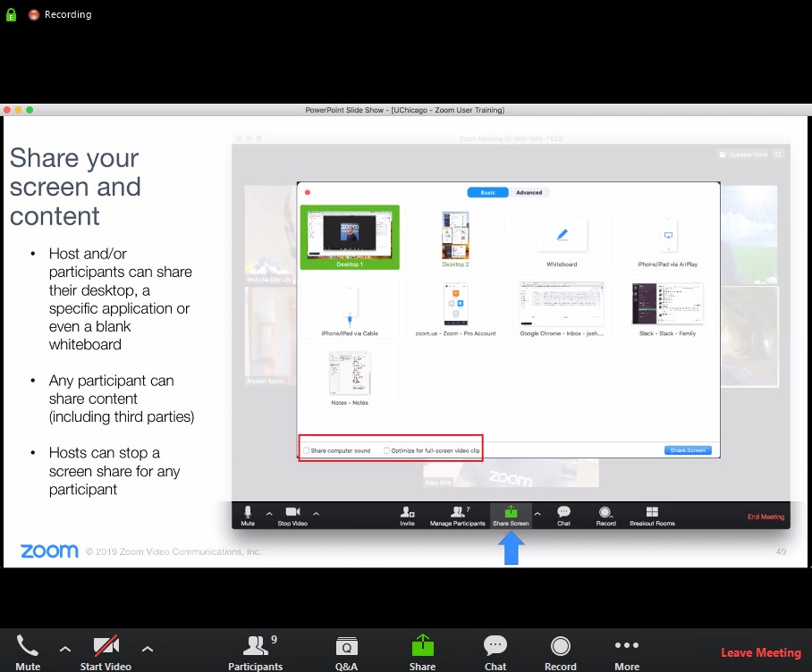Viewport: 812px width, 672px height.
Task: Open Participants panel showing 9
Action: [256, 651]
